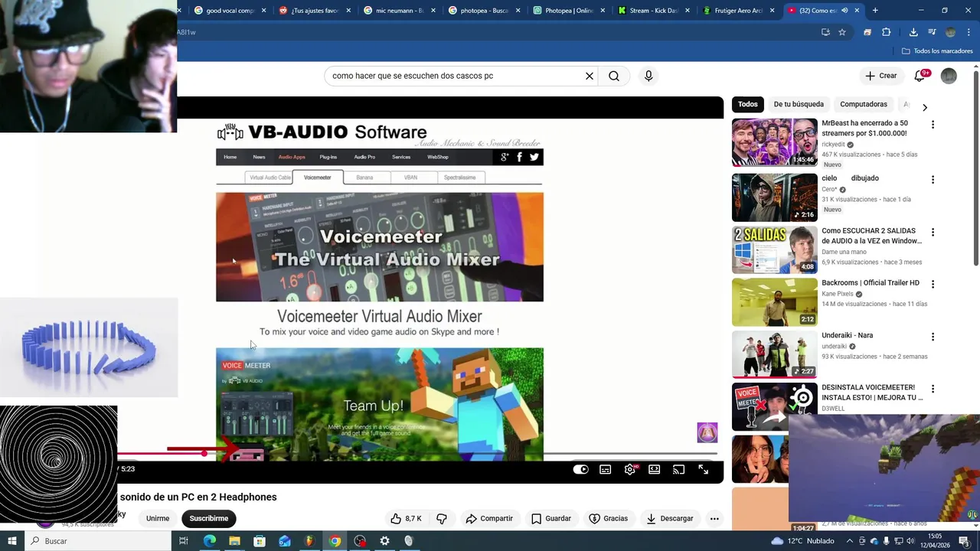Click the Unirme button
This screenshot has height=551, width=980.
(x=158, y=518)
